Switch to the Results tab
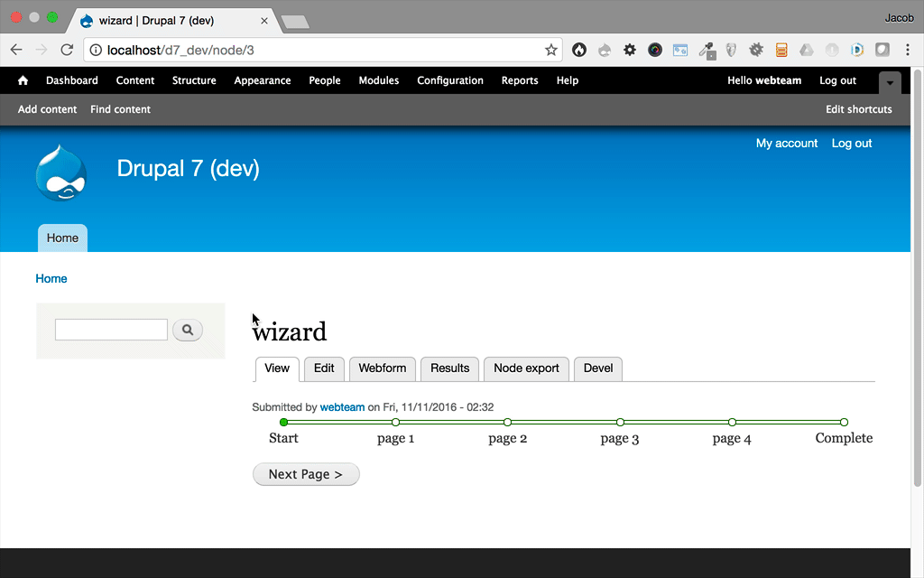Image resolution: width=924 pixels, height=578 pixels. pos(449,368)
